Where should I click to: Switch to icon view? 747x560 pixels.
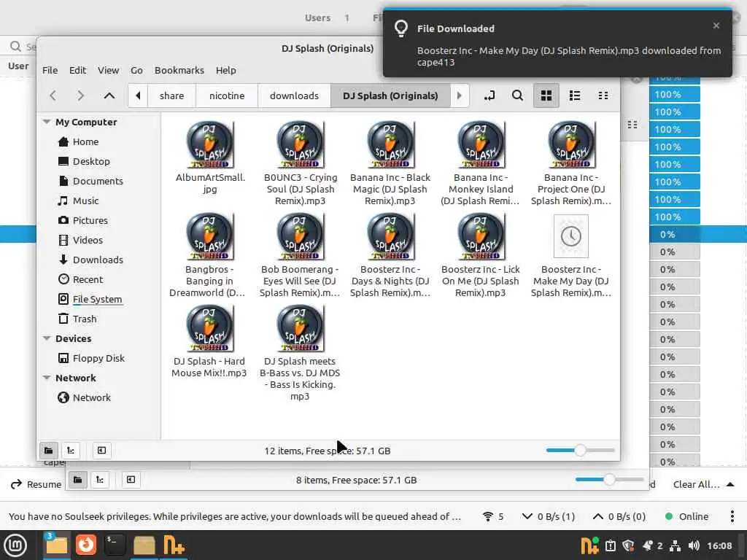[546, 96]
